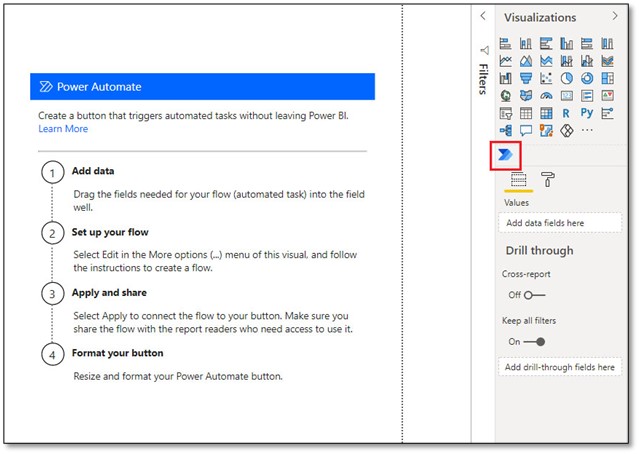Select the 100% stacked column chart visual
639x454 pixels.
tap(607, 43)
